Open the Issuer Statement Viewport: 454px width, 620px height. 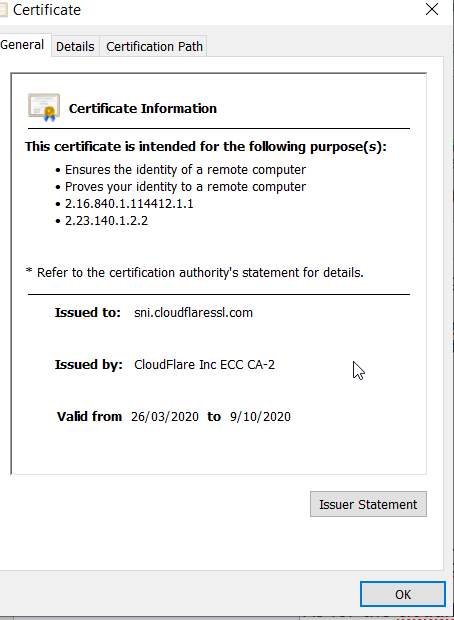[368, 504]
